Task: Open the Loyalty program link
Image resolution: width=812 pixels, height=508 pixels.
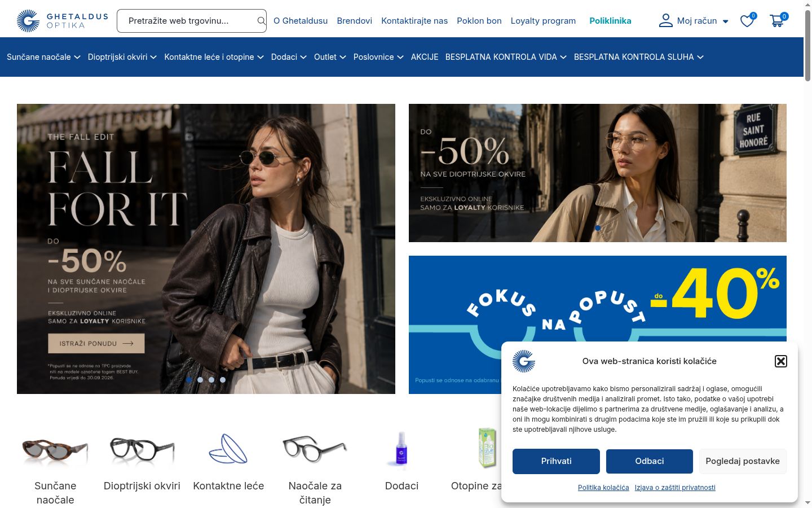Action: click(544, 21)
